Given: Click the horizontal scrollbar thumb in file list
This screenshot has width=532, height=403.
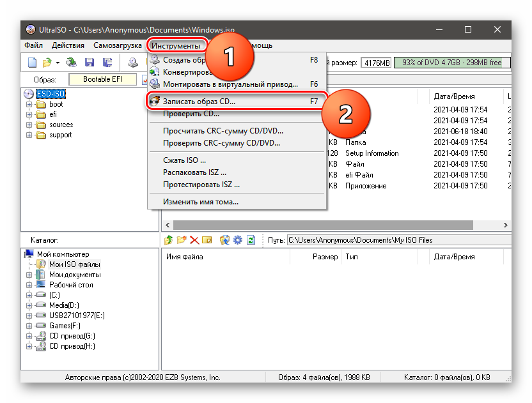Looking at the screenshot, I should coord(323,225).
